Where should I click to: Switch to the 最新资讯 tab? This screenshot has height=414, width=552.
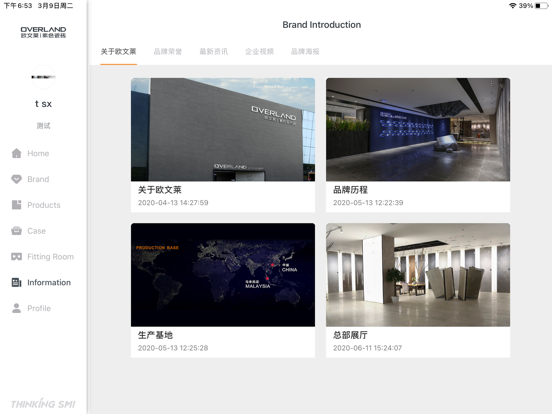click(x=214, y=52)
